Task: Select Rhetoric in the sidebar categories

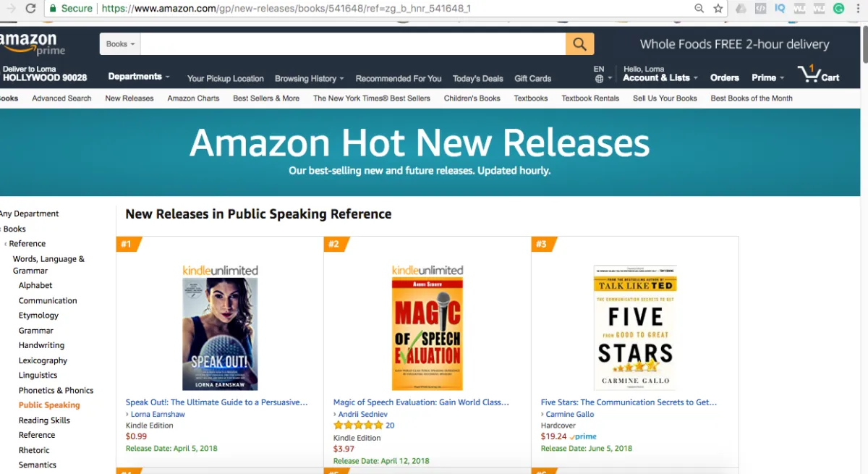Action: [34, 450]
